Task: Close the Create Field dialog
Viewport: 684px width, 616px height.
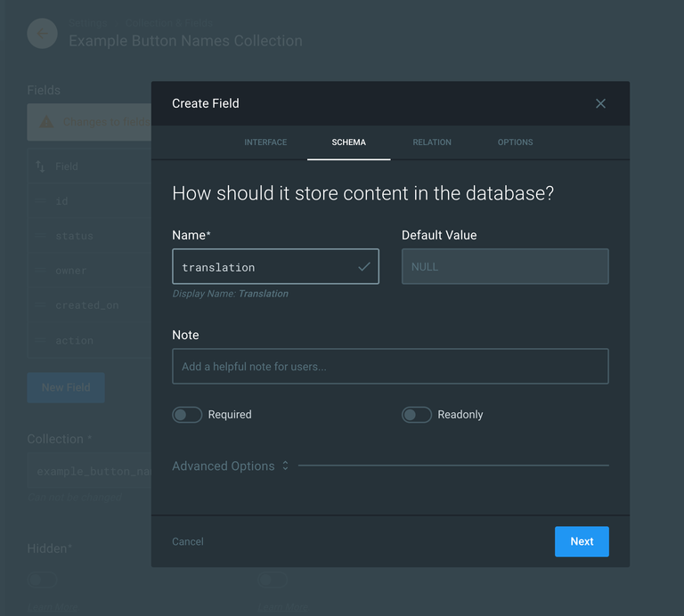Action: (x=600, y=103)
